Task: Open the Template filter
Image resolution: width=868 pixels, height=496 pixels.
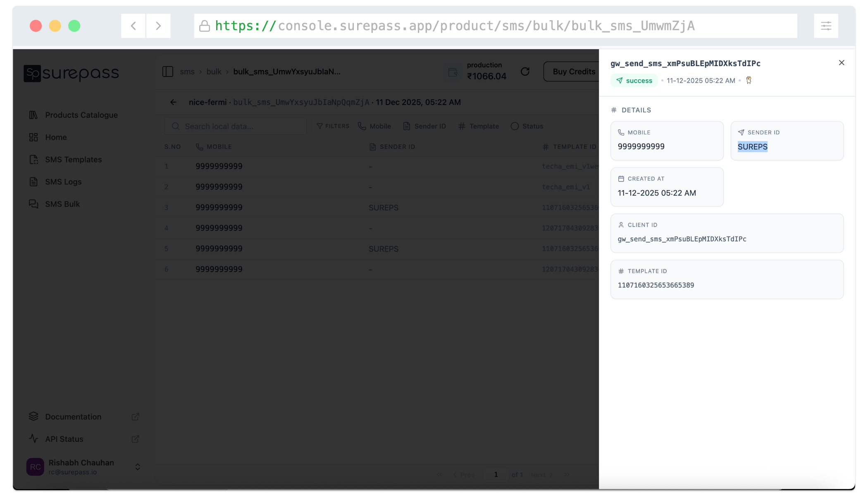Action: tap(479, 126)
